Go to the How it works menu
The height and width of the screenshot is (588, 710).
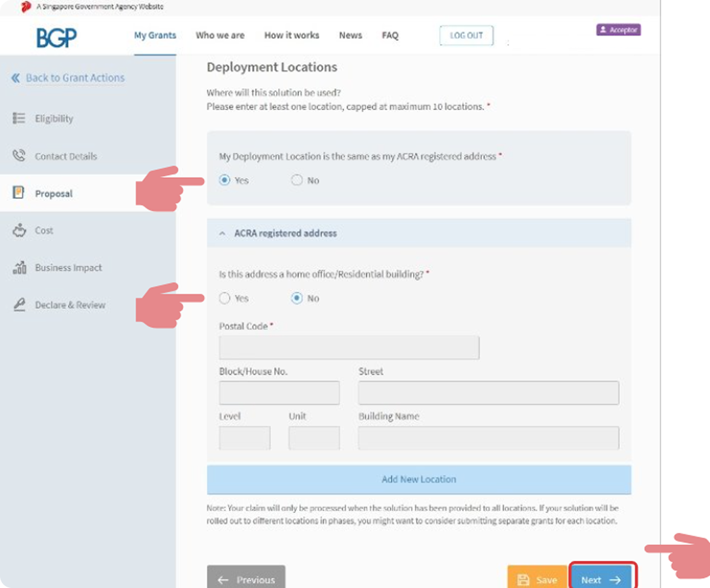tap(291, 36)
